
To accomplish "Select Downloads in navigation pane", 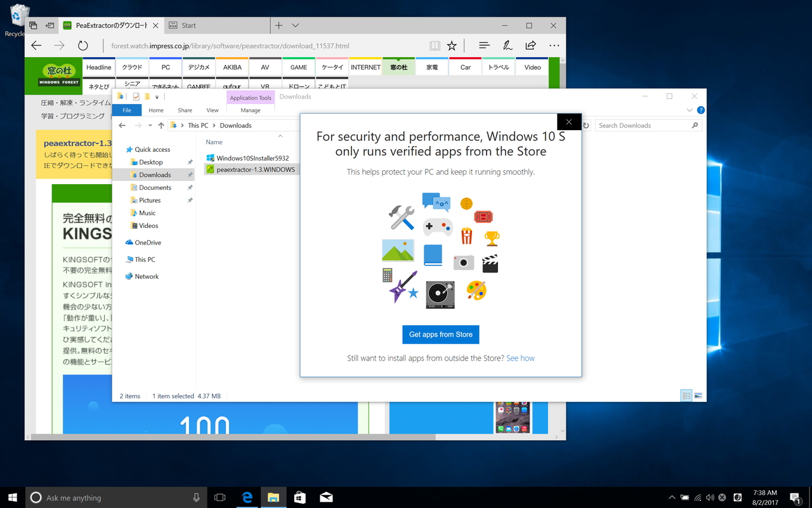I will [x=155, y=175].
